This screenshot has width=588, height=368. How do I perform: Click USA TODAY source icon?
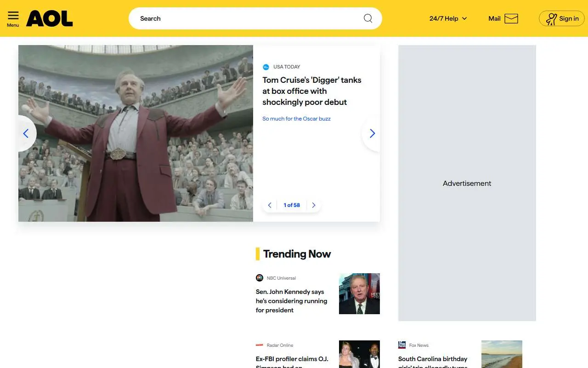click(x=266, y=67)
